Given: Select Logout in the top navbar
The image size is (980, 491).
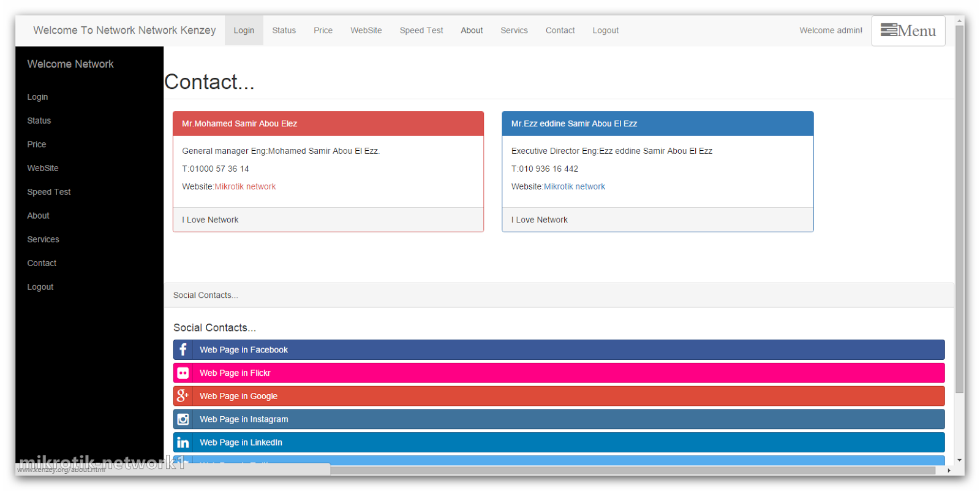Looking at the screenshot, I should coord(605,31).
